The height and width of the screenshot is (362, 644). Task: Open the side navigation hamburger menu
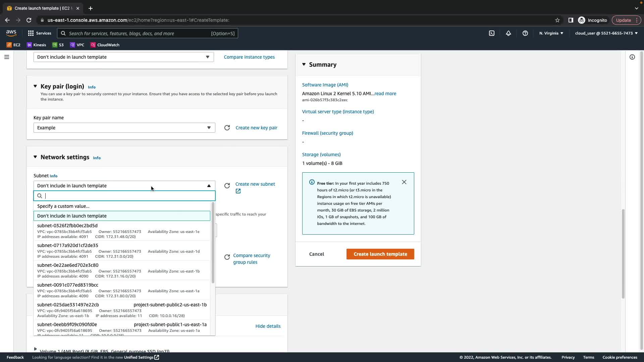point(6,57)
